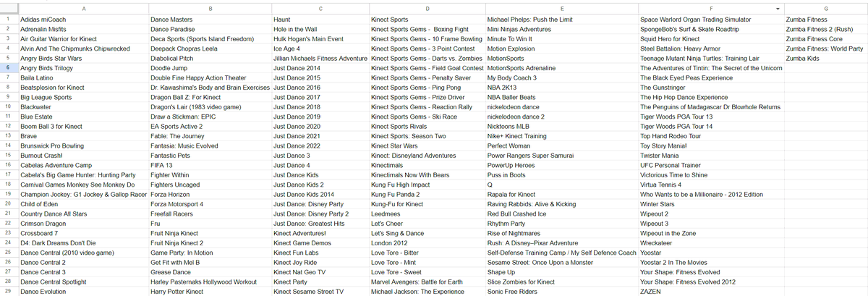The width and height of the screenshot is (868, 296).
Task: Select the 'Harry Potter Kinect' cell
Action: click(x=210, y=292)
